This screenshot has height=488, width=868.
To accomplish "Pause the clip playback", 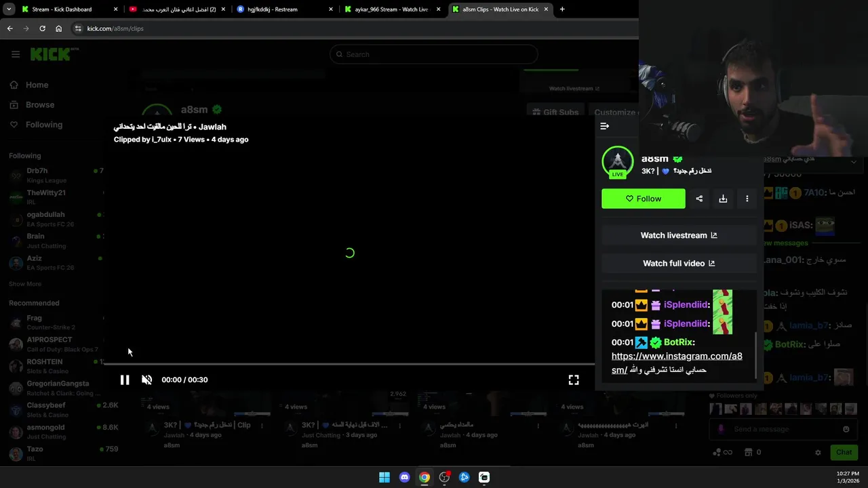I will click(125, 380).
